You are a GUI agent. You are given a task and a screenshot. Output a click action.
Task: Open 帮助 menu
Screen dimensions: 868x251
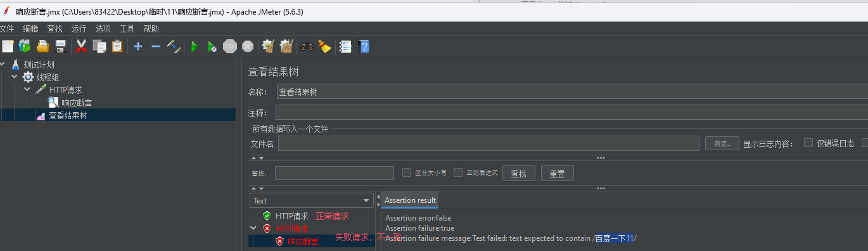[x=151, y=29]
